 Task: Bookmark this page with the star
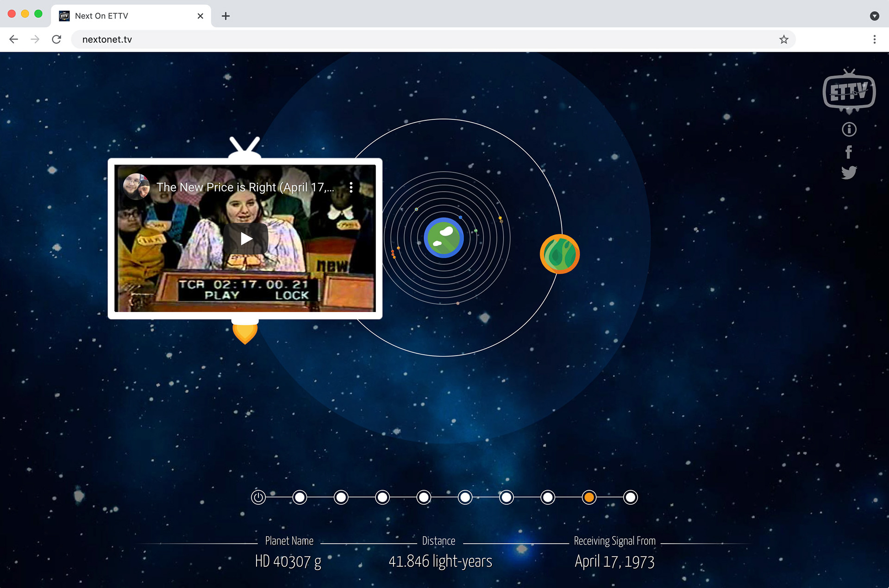point(783,39)
